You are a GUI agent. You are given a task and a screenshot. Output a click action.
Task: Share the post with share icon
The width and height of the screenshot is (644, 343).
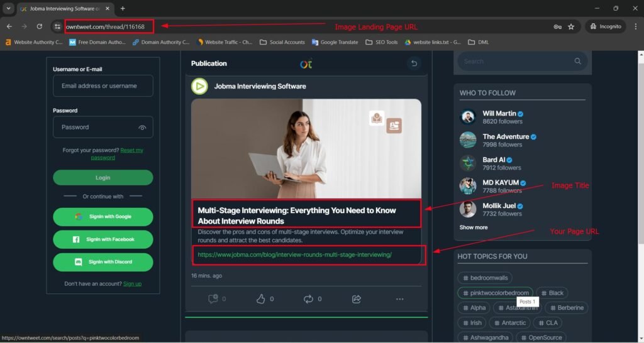[x=357, y=299]
